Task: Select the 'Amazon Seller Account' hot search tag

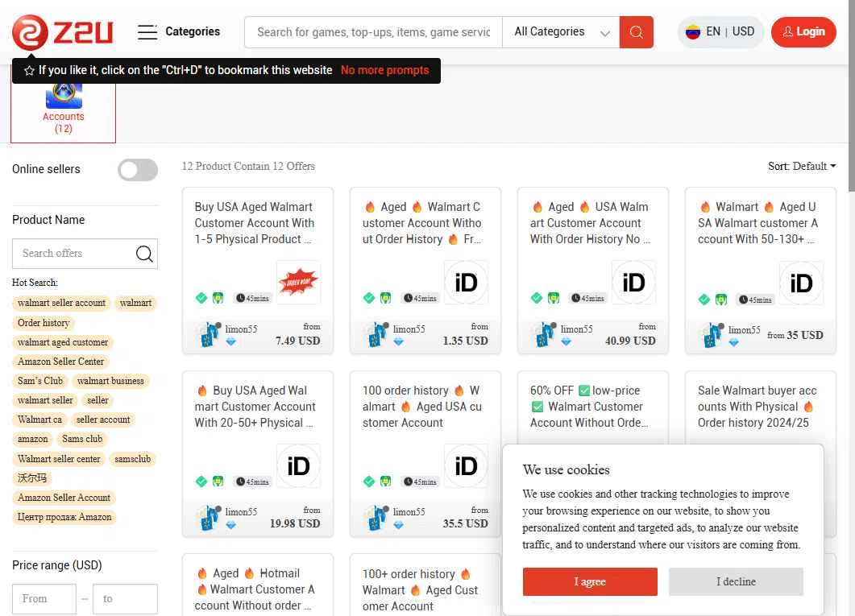Action: 64,498
